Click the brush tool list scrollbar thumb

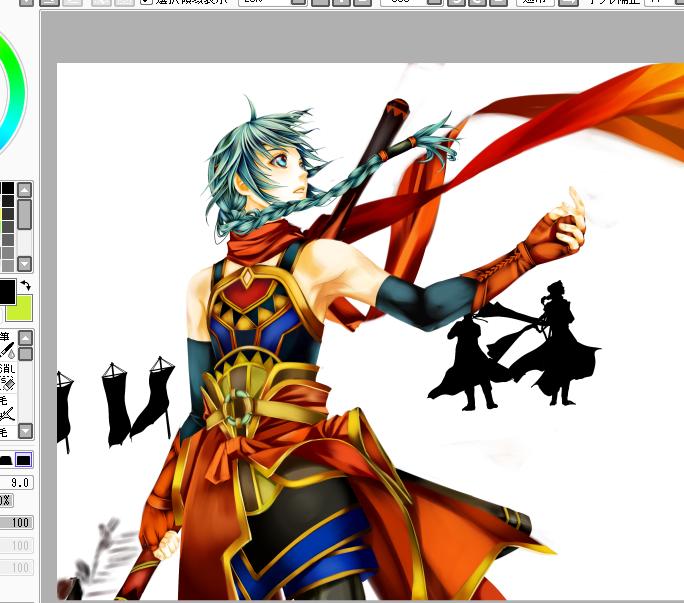25,354
